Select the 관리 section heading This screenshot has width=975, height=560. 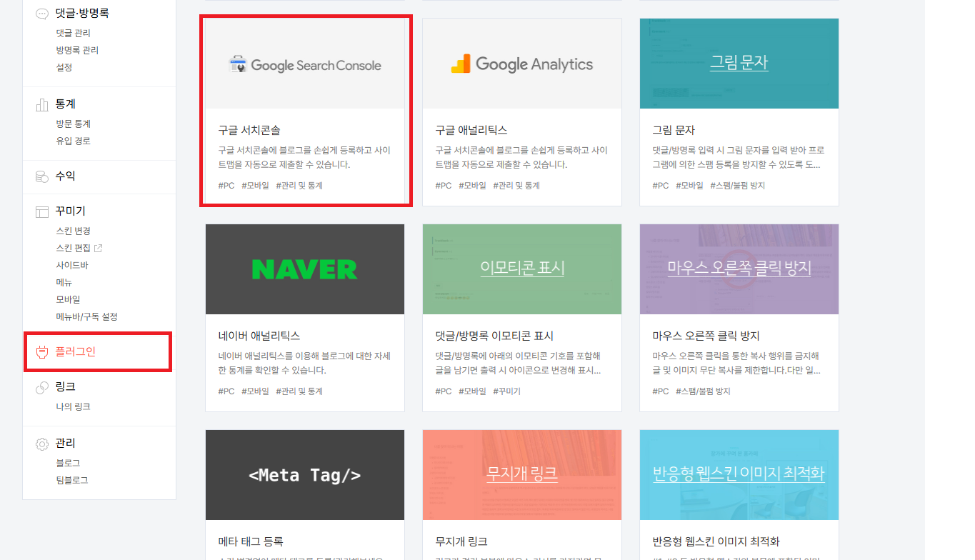[x=65, y=443]
